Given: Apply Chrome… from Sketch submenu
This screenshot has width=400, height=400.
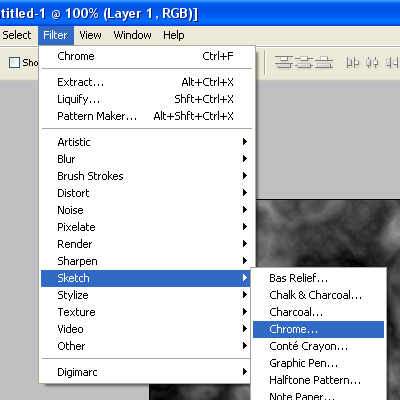Looking at the screenshot, I should click(x=318, y=329).
